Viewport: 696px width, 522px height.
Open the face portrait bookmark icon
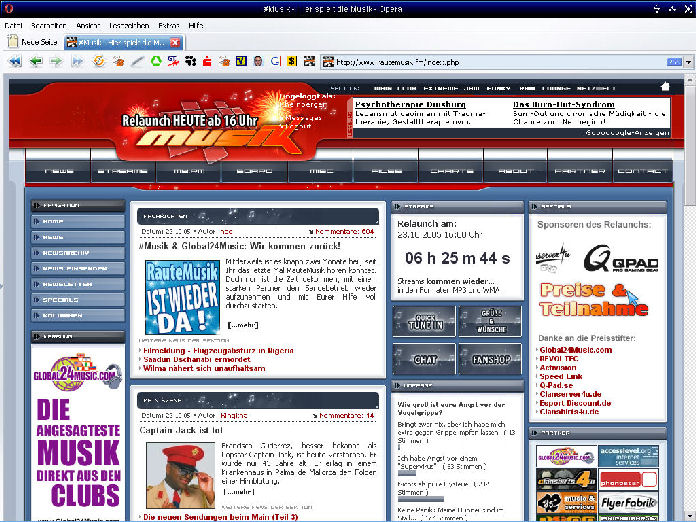point(258,61)
